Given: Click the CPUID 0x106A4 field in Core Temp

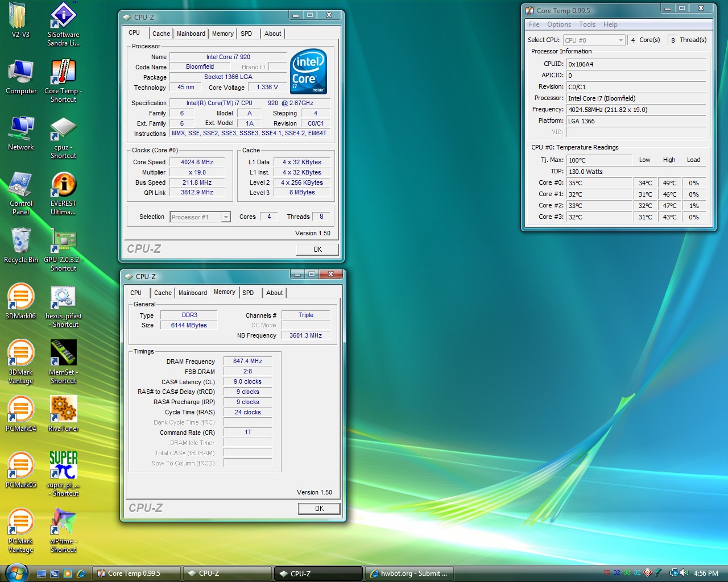Looking at the screenshot, I should pyautogui.click(x=636, y=64).
